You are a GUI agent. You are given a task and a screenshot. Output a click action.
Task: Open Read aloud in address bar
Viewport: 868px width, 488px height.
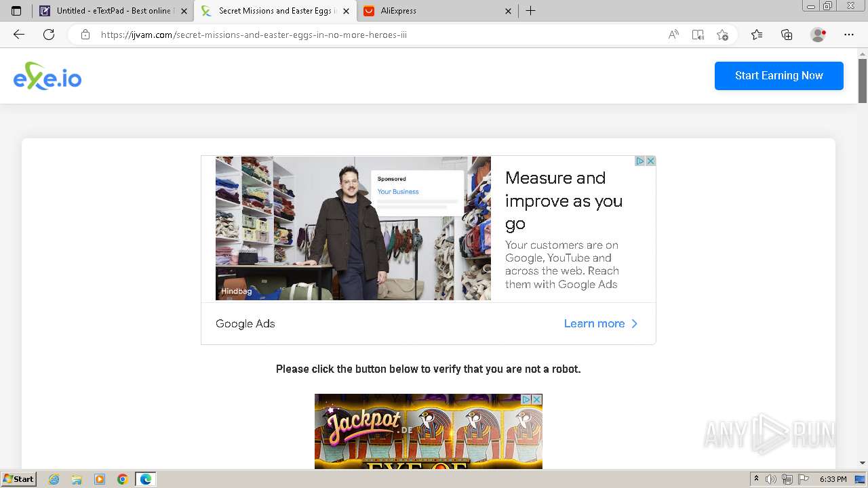(673, 35)
